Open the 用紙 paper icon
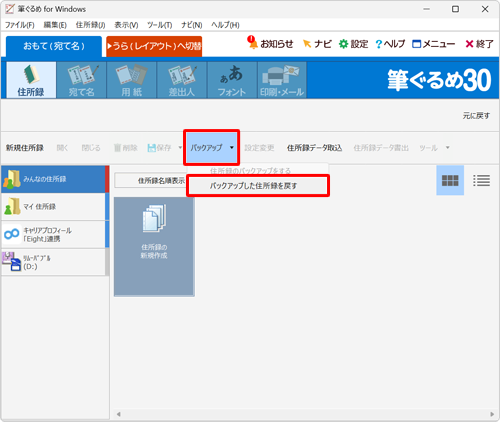Viewport: 500px width, 422px height. point(132,80)
